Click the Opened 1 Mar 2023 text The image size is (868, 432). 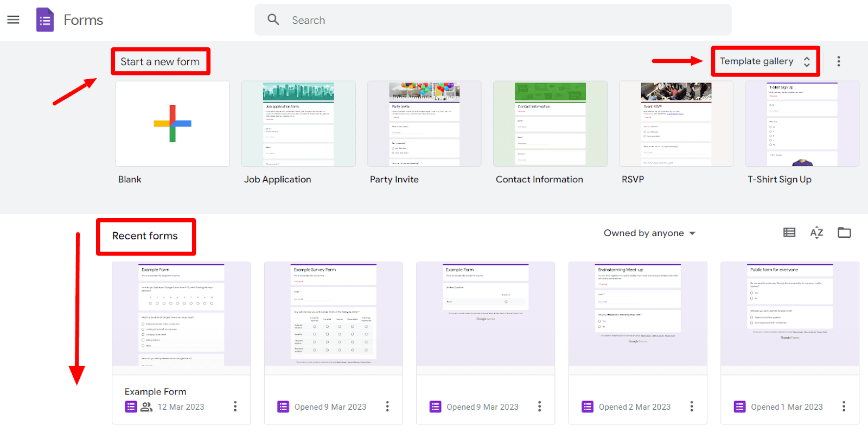pos(787,407)
